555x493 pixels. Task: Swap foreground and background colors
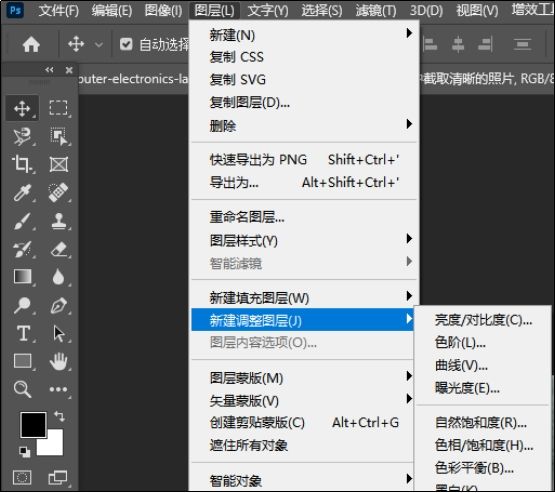click(x=59, y=416)
